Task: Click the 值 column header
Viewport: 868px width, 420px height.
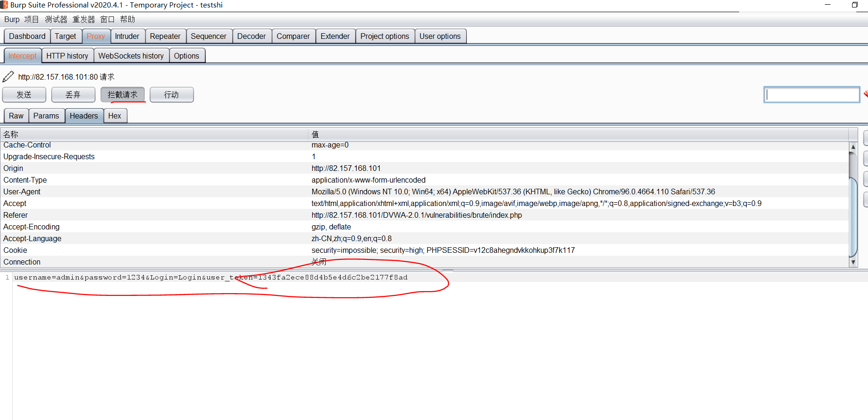Action: (x=578, y=134)
